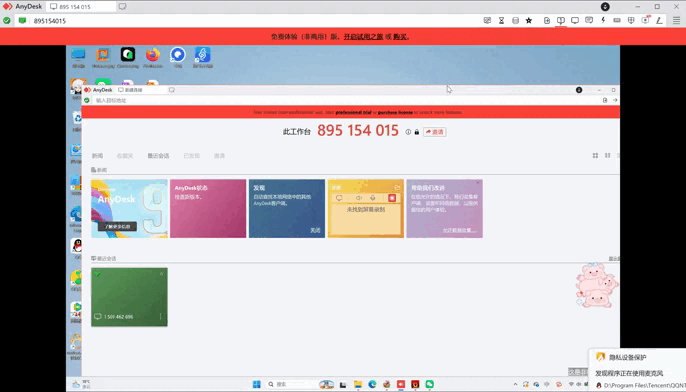Click 关闭 on the 发现 card
Viewport: 686px width, 392px height.
315,230
